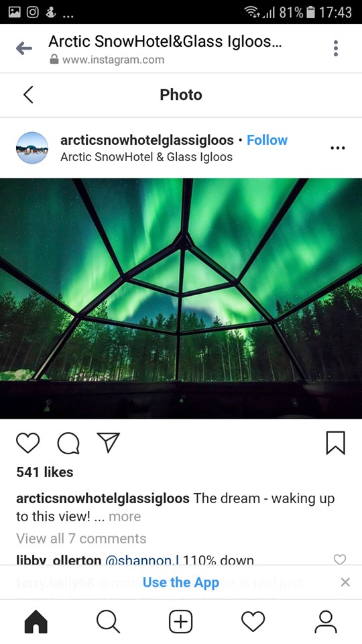Open the post options ellipsis menu
Screen dimensions: 362x644
[x=337, y=148]
